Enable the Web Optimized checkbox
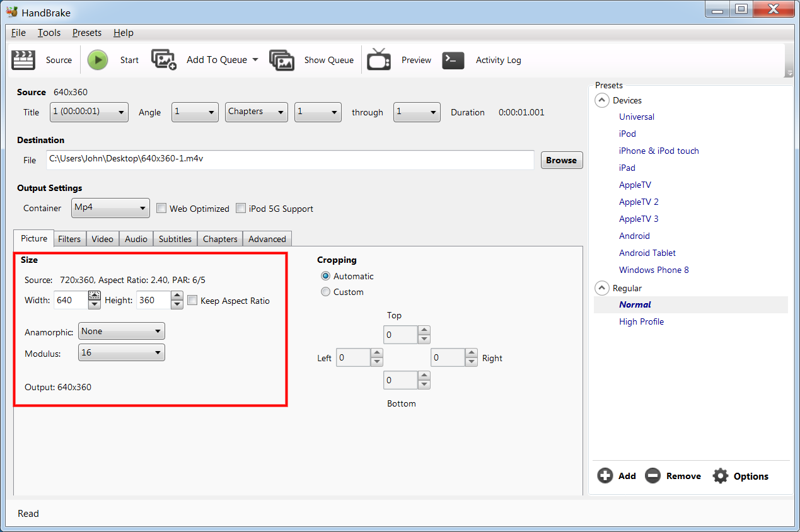This screenshot has width=800, height=532. pos(161,208)
